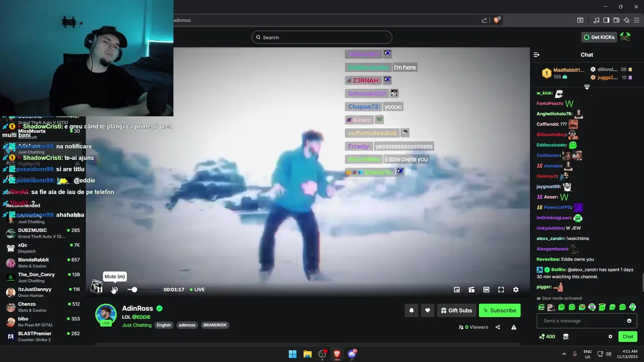Open Brave Wallet icon
Screen dimensions: 644x362
[616, 20]
